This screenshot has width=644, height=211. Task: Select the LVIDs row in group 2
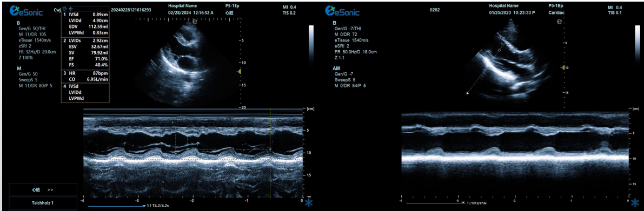click(x=85, y=41)
